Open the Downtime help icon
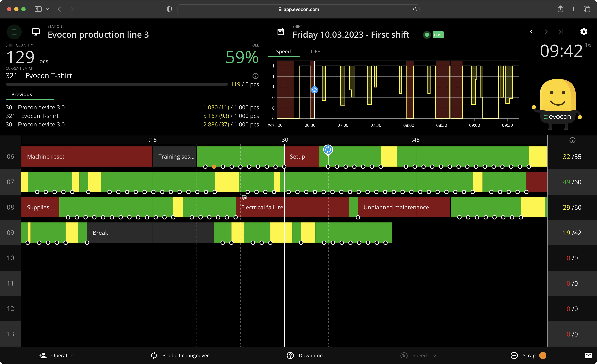597x364 pixels. 290,355
